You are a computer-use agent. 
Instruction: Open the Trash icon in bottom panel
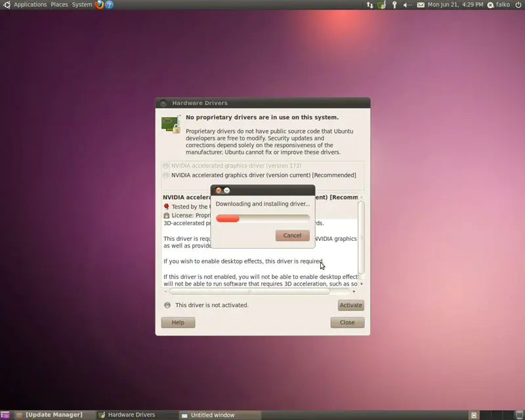[x=519, y=415]
